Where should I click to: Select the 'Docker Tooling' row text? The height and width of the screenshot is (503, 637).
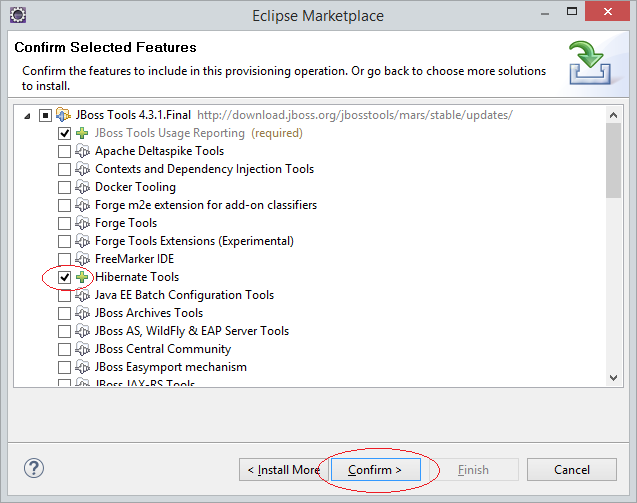coord(135,187)
